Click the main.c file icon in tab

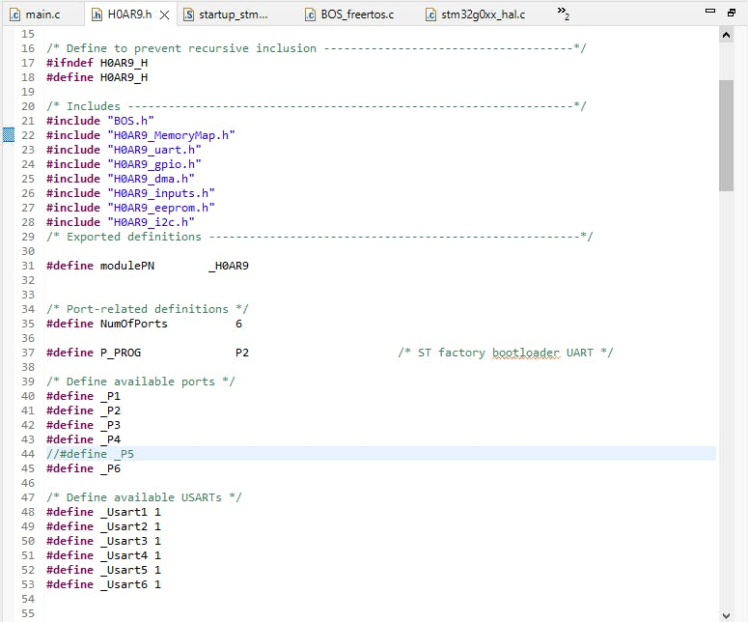click(x=14, y=14)
